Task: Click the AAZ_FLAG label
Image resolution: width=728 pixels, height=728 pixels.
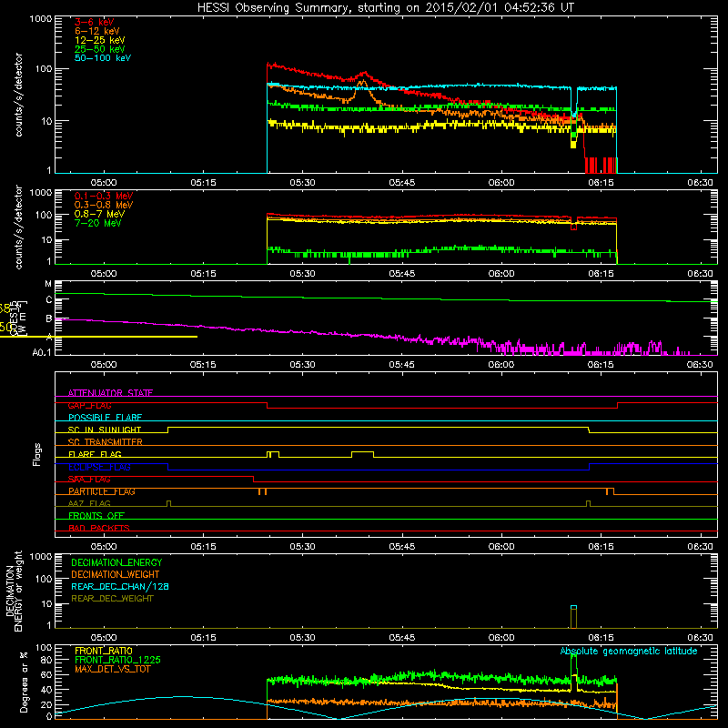Action: [x=89, y=503]
